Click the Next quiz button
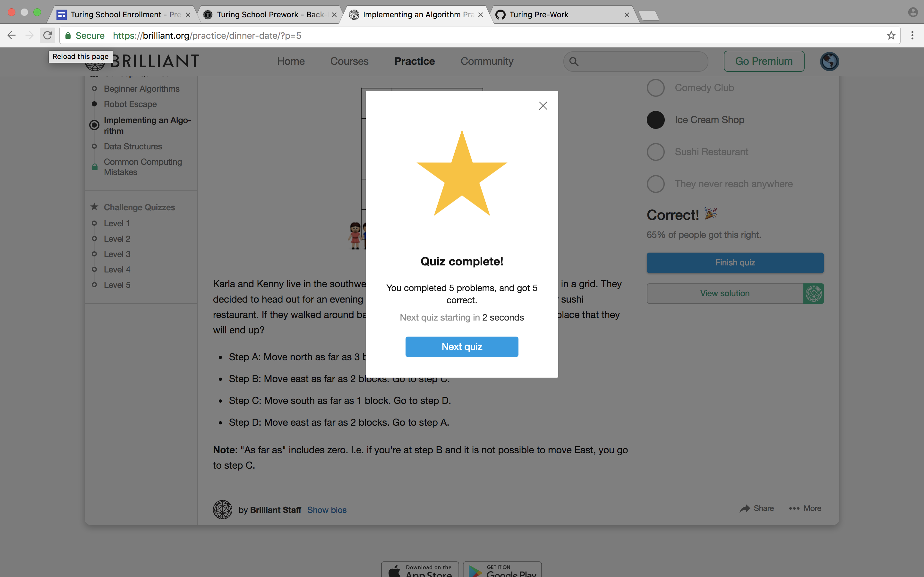 tap(462, 347)
